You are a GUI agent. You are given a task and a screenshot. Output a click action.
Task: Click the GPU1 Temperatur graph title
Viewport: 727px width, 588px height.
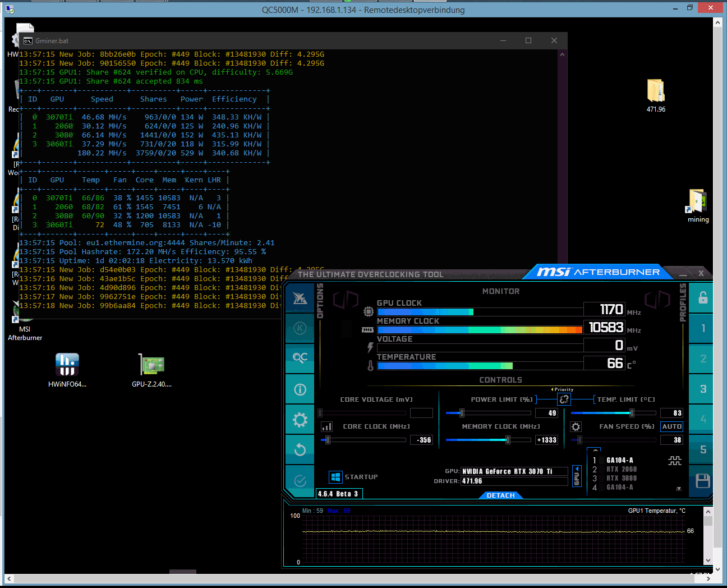[x=656, y=511]
